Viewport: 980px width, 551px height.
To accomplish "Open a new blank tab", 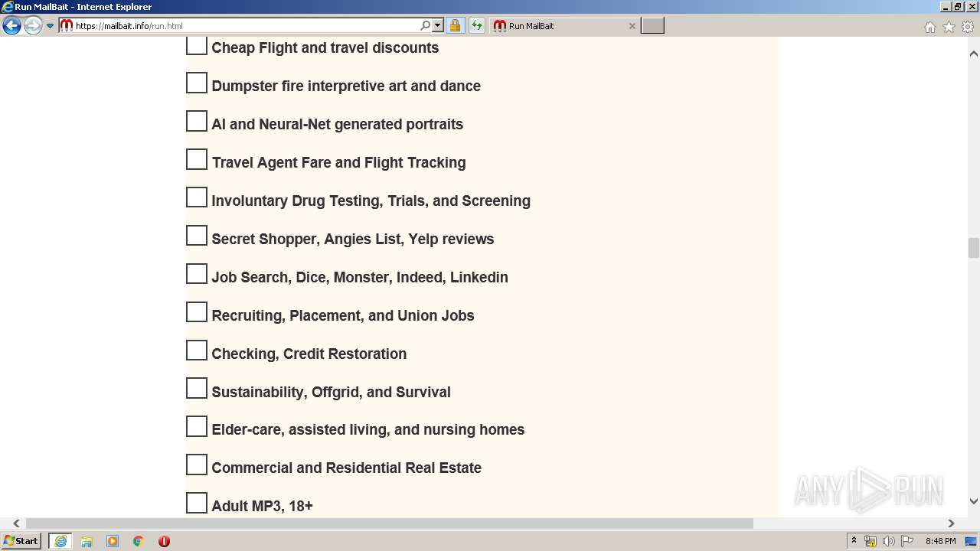I will point(652,26).
